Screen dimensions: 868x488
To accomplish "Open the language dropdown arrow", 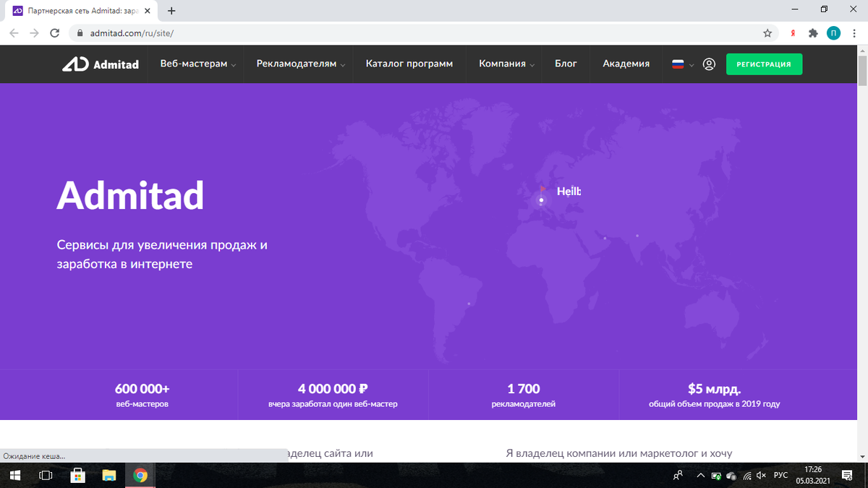I will coord(692,64).
